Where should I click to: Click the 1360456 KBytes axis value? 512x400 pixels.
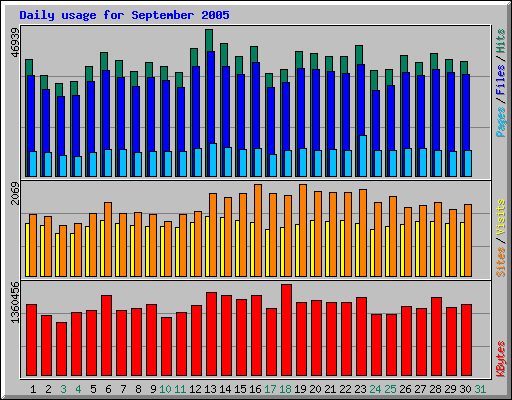pyautogui.click(x=15, y=303)
